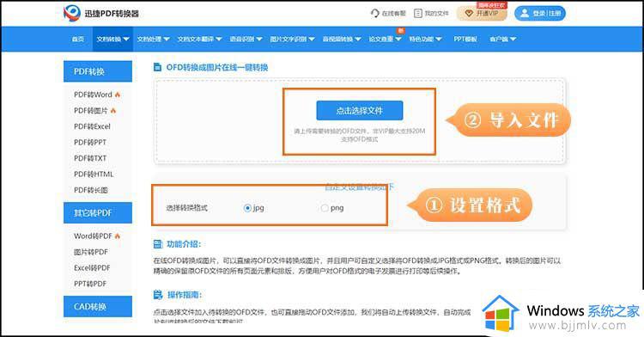Click the 登录|注册 button
Viewport: 644px width, 337px height.
[540, 13]
